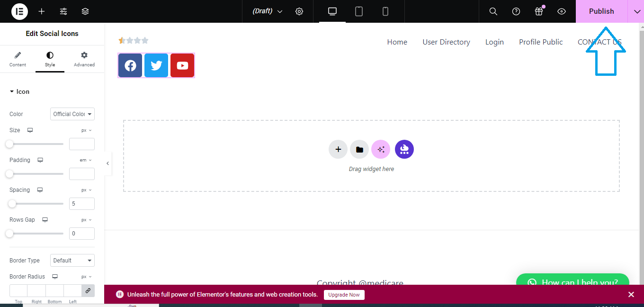
Task: Toggle the preview changes eye icon
Action: pos(562,11)
